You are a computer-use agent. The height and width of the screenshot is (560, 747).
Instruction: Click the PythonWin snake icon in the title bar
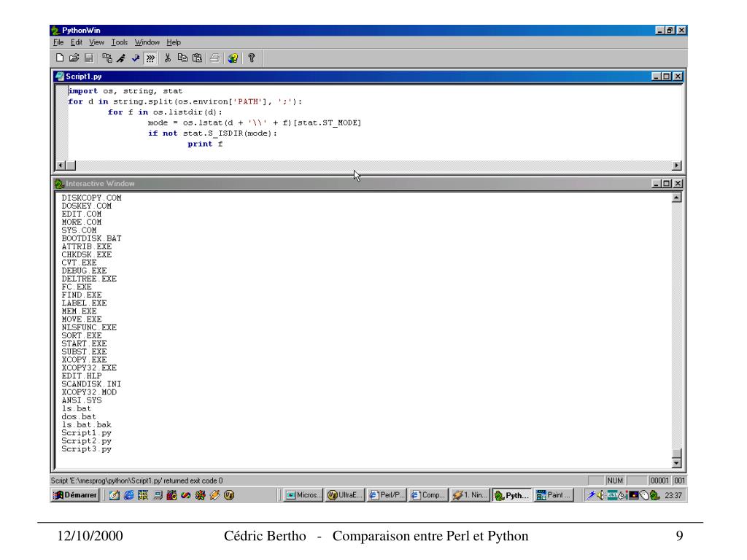(55, 31)
